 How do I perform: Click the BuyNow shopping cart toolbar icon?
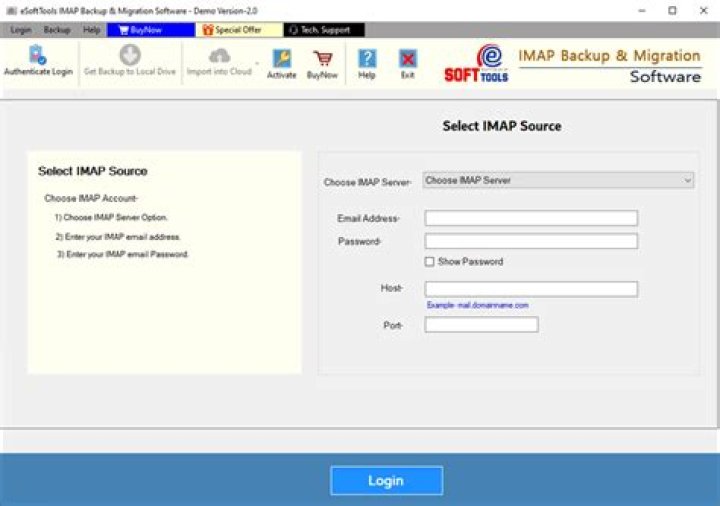(x=322, y=58)
